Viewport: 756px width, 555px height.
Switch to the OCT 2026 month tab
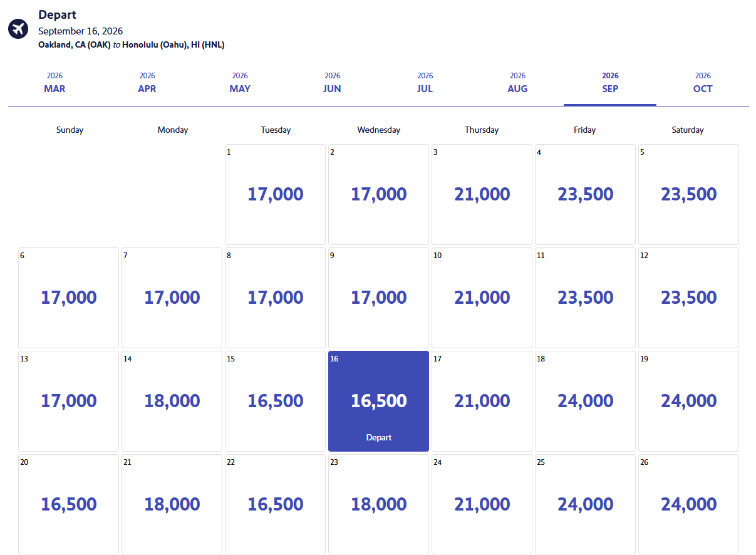[x=702, y=83]
